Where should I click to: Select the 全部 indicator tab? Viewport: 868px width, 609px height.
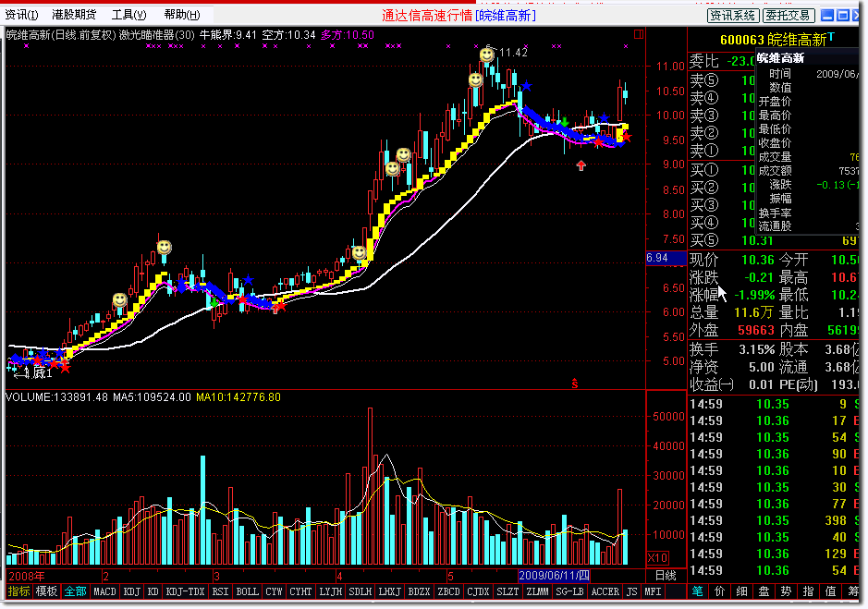pyautogui.click(x=75, y=591)
